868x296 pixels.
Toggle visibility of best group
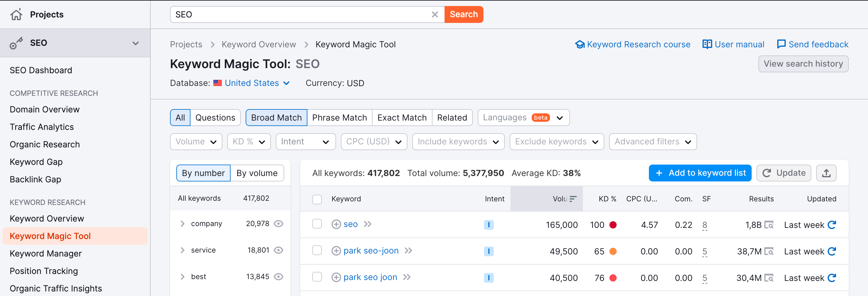click(x=278, y=277)
